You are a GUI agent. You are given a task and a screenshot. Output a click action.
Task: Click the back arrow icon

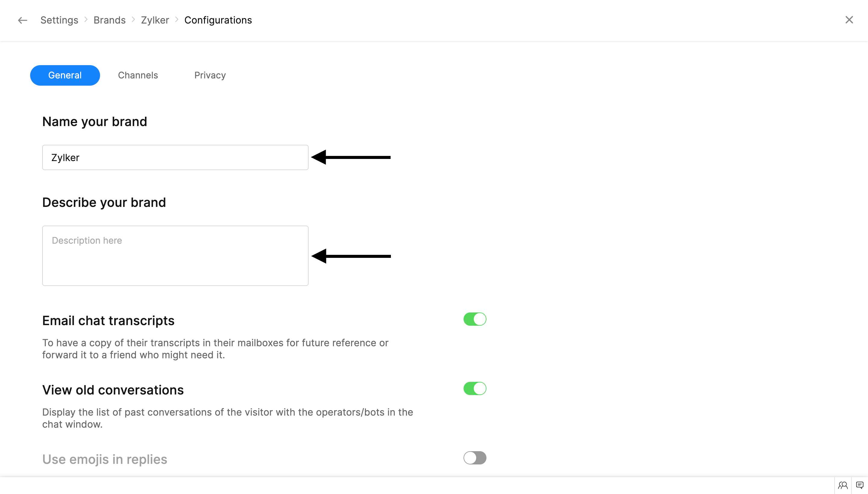pos(22,21)
